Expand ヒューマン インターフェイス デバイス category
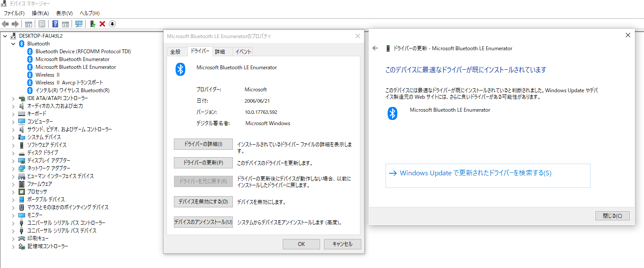Viewport: 644px width, 268px height. tap(13, 176)
